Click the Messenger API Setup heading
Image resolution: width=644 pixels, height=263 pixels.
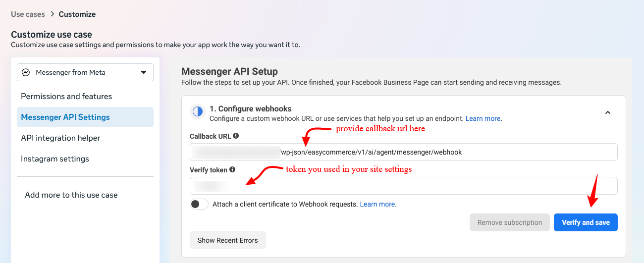click(229, 71)
